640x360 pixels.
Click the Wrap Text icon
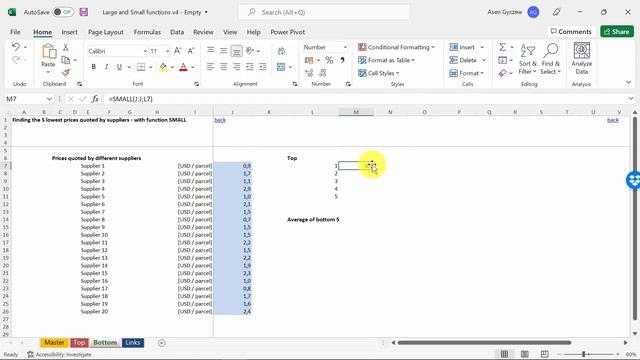281,51
